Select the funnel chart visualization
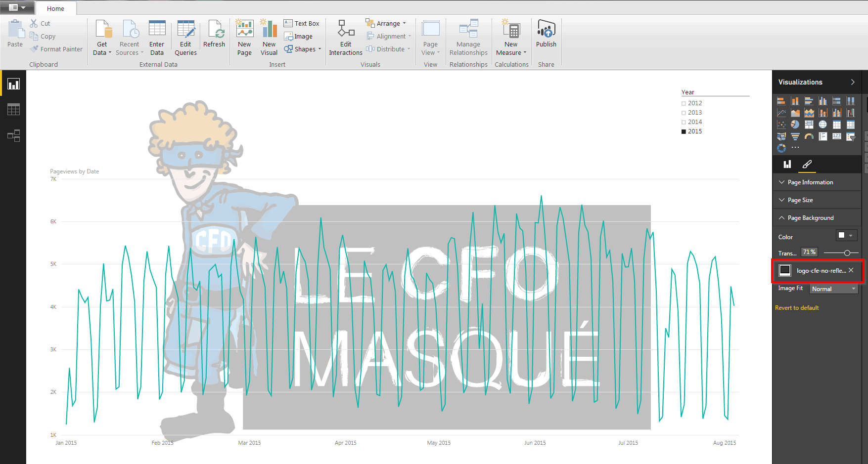 (x=795, y=136)
